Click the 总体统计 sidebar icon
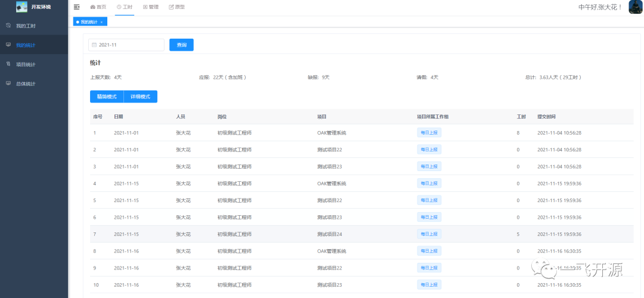 [x=8, y=83]
